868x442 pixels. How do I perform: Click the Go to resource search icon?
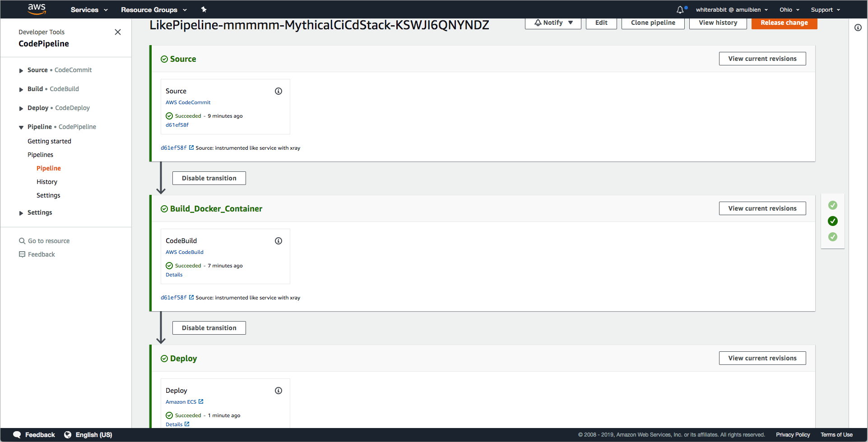pyautogui.click(x=22, y=241)
